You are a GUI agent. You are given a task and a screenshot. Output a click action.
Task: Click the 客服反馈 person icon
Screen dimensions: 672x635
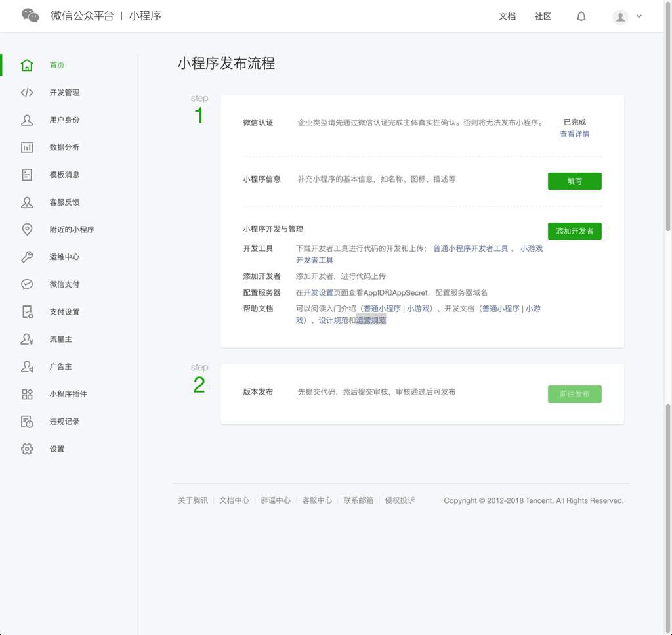[27, 202]
